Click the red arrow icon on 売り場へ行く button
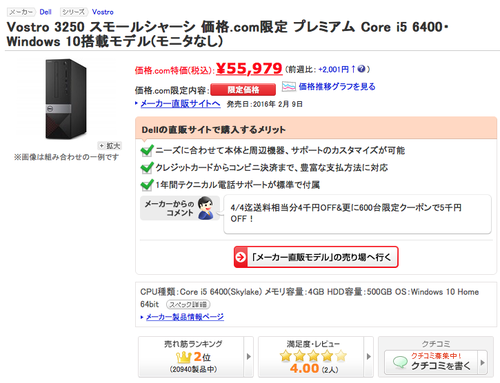The width and height of the screenshot is (500, 383). click(241, 257)
